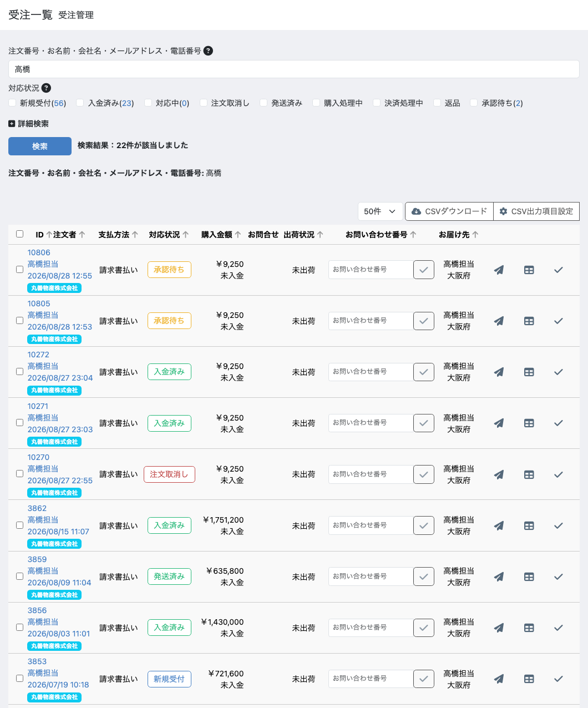This screenshot has width=588, height=708.
Task: Open the table icon for order 10805
Action: [x=529, y=321]
